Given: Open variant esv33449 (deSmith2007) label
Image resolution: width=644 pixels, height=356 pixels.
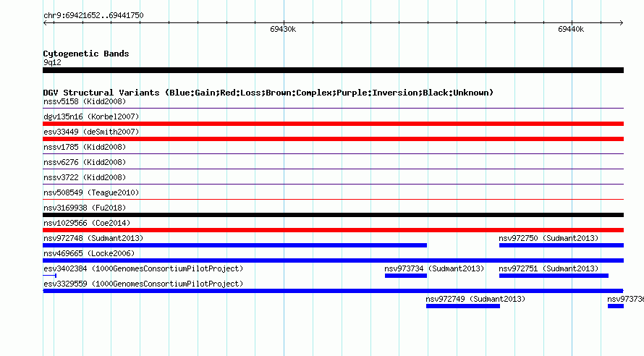Looking at the screenshot, I should tap(91, 132).
